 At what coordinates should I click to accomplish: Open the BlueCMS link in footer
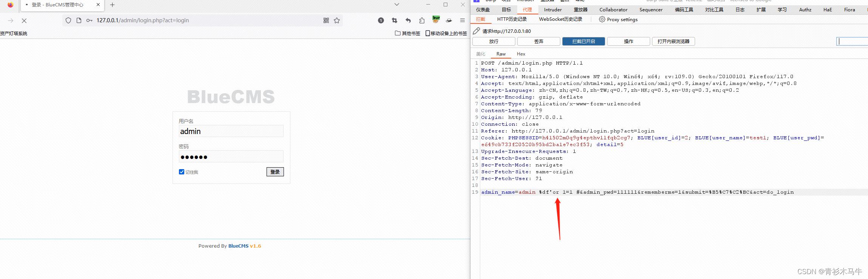(238, 246)
